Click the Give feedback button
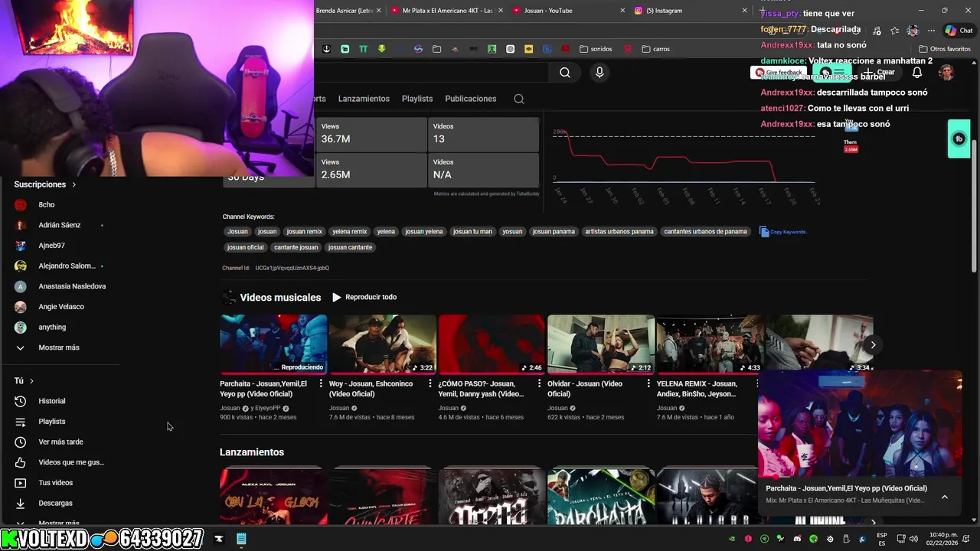Image resolution: width=980 pixels, height=551 pixels. (x=778, y=73)
